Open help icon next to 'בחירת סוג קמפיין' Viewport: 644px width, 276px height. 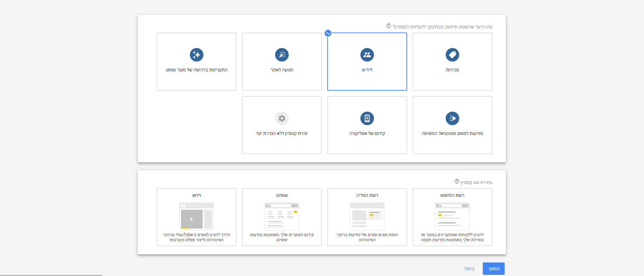coord(457,182)
